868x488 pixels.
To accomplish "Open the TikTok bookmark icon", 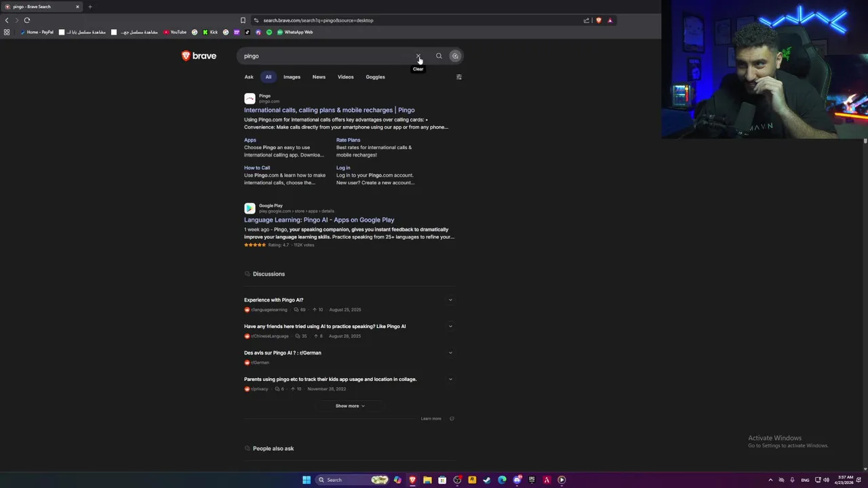I will (248, 33).
